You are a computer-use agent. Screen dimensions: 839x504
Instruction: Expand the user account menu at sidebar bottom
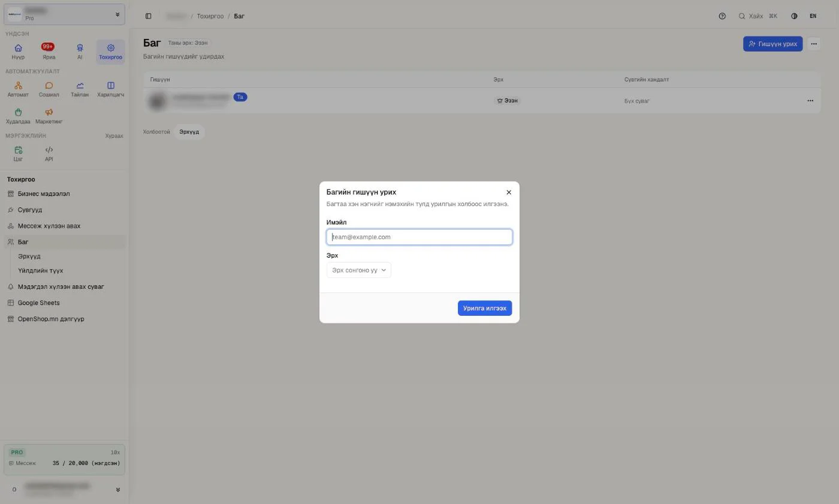[64, 490]
